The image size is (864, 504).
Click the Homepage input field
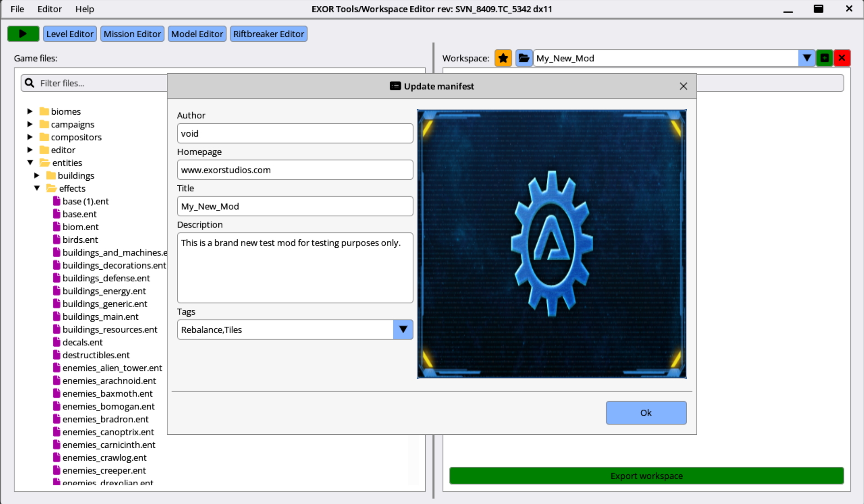[x=295, y=170]
